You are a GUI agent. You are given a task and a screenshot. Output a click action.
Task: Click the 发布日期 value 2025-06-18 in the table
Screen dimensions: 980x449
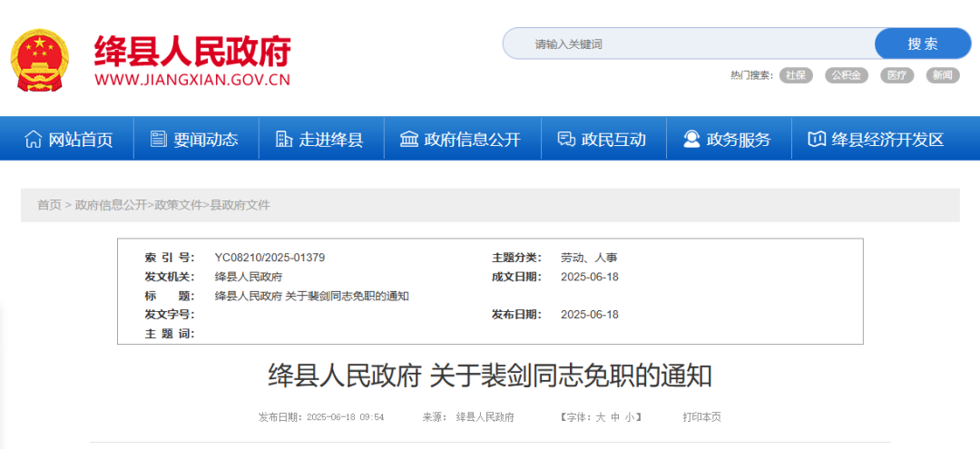point(590,315)
